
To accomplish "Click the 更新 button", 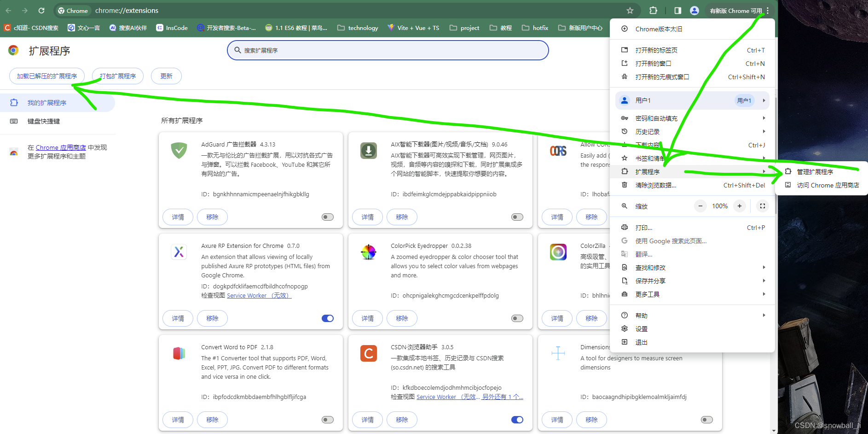I will [x=166, y=76].
